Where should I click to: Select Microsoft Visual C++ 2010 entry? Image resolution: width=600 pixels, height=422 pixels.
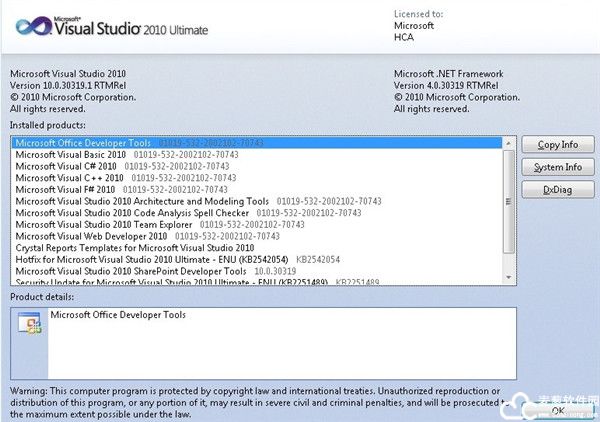[x=257, y=178]
